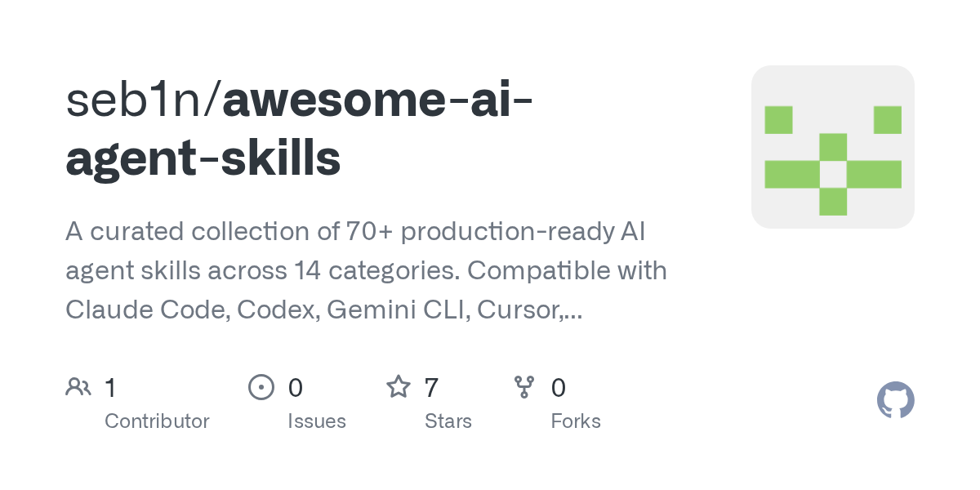Click the contributor count number 1
Viewport: 980px width, 490px height.
click(110, 387)
